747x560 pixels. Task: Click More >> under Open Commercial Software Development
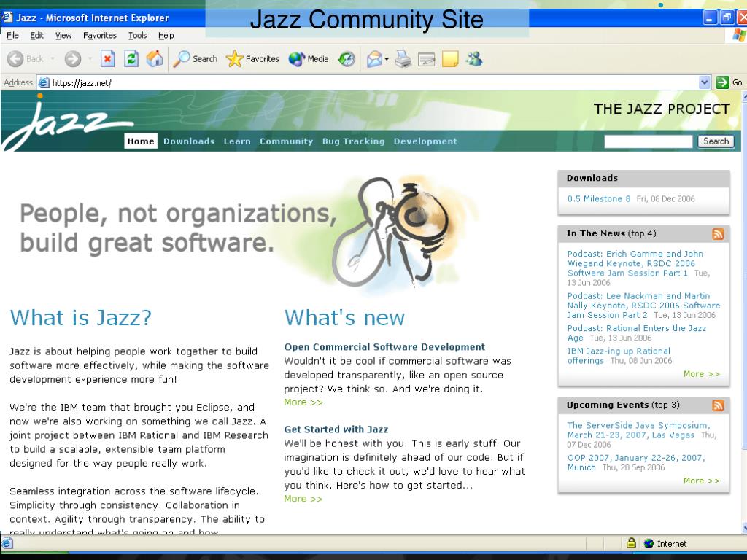(303, 402)
